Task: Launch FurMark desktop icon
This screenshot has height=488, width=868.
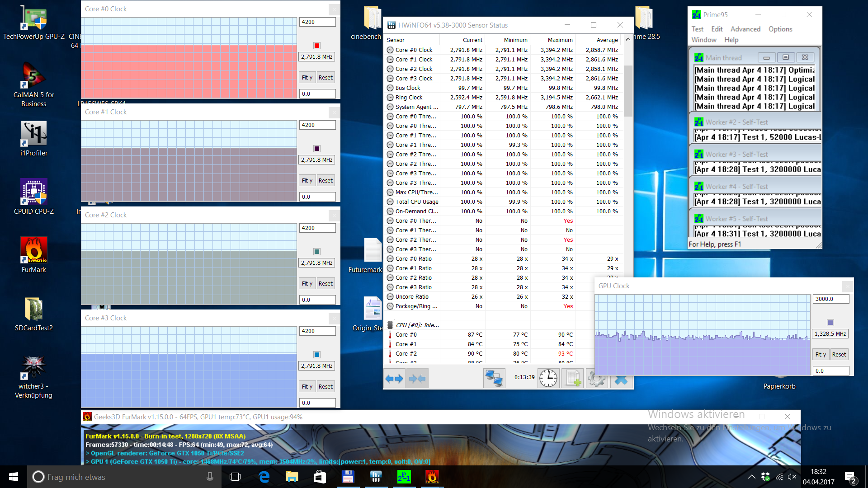Action: click(x=34, y=255)
